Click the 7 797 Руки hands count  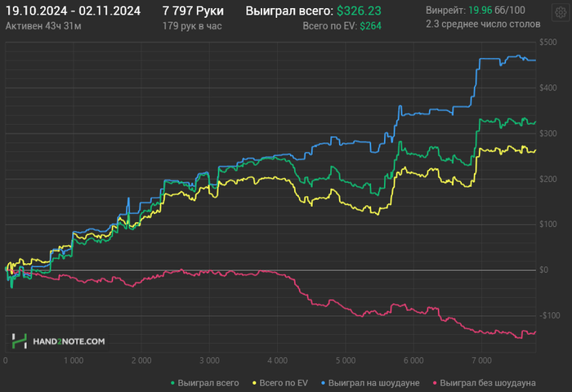[193, 11]
